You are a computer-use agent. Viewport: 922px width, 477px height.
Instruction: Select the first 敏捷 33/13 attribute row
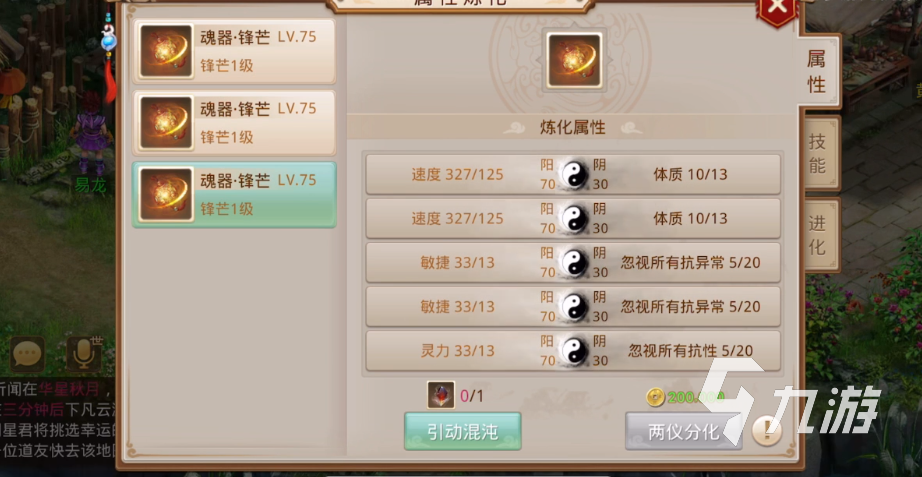[x=573, y=263]
